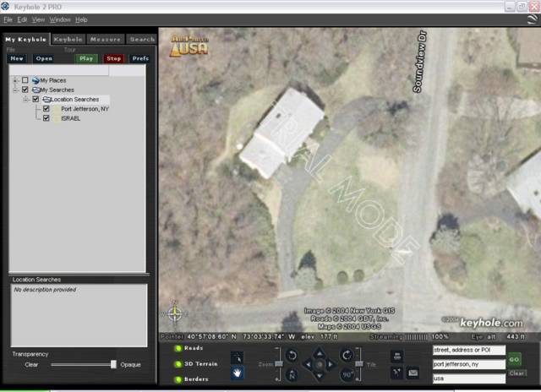Click the Play tour button

click(86, 58)
